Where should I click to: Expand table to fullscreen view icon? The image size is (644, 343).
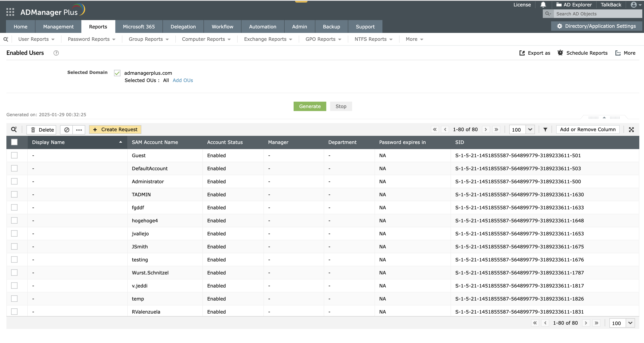pos(631,129)
